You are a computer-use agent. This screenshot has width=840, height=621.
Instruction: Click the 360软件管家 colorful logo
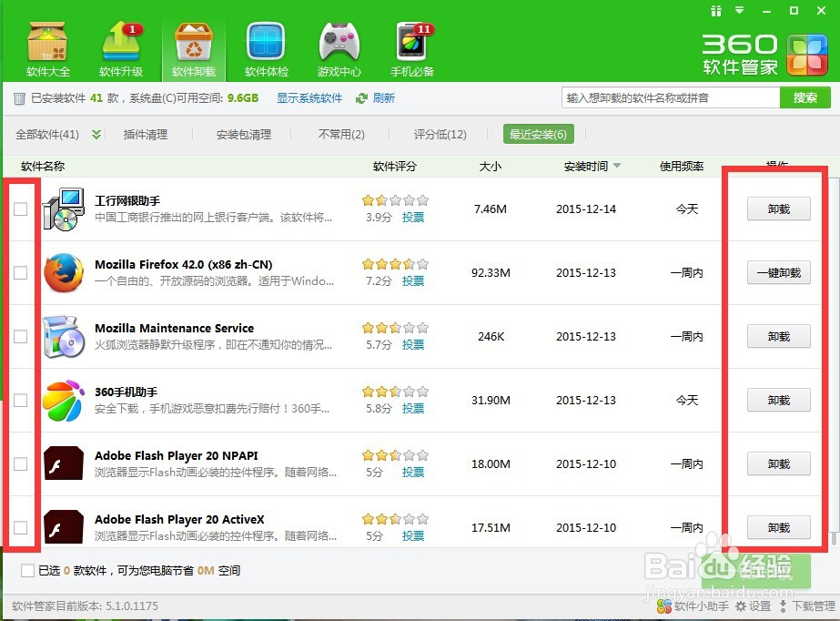(x=807, y=55)
